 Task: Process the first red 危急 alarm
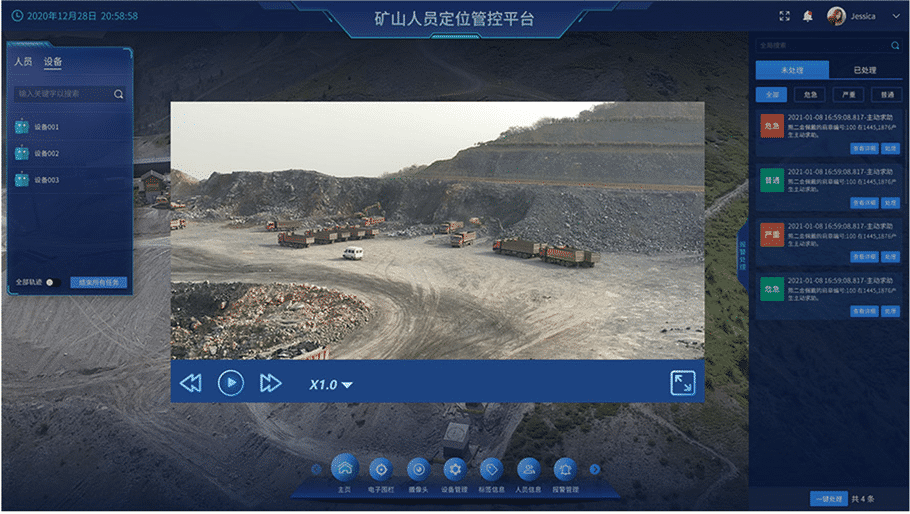(x=891, y=149)
